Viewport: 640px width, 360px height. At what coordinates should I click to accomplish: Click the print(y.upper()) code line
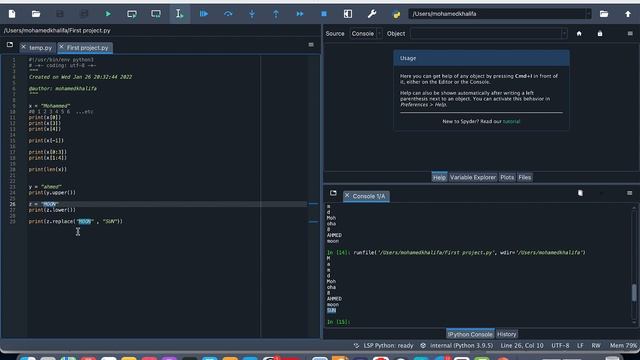point(52,193)
